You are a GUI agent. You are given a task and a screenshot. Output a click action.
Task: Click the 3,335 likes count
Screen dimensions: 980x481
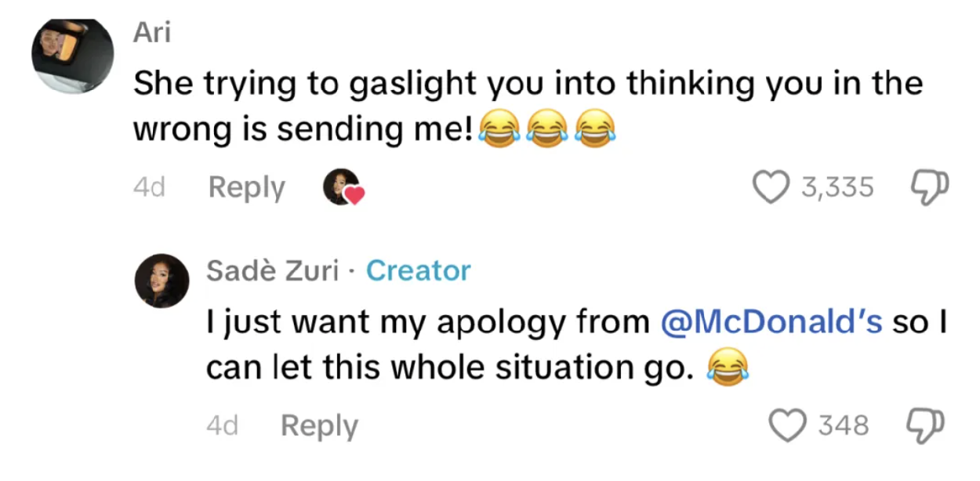coord(837,187)
